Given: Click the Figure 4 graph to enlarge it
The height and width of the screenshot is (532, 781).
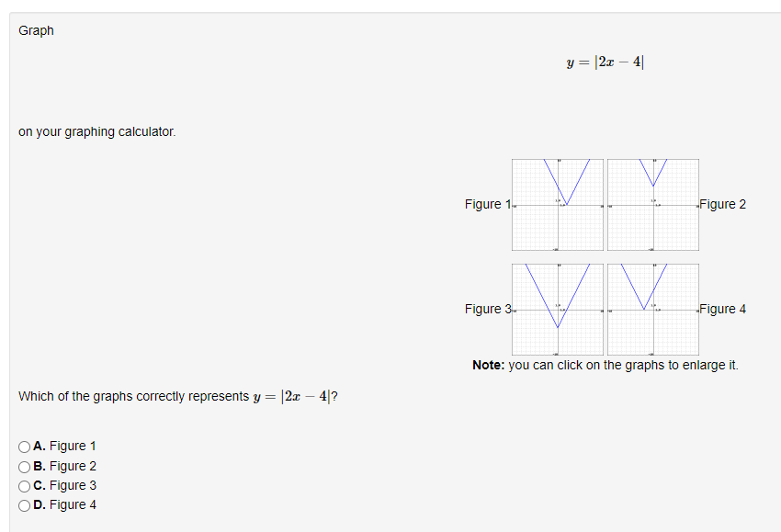Looking at the screenshot, I should 652,309.
